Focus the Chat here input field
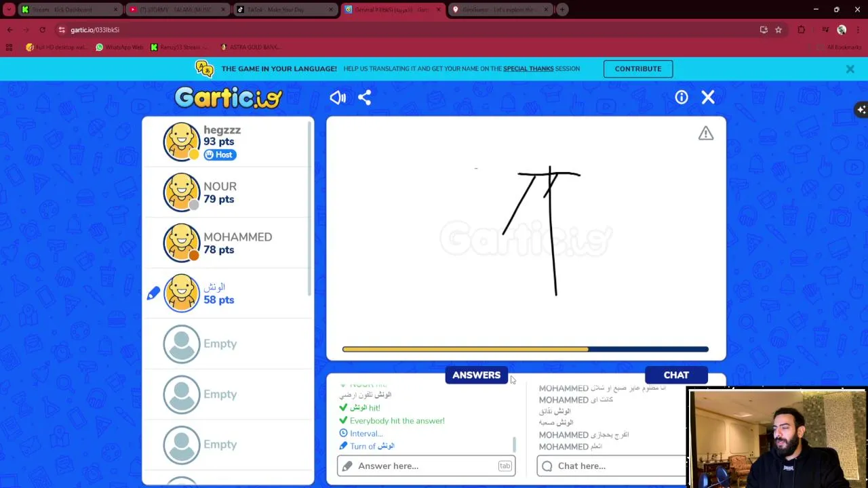 pyautogui.click(x=611, y=466)
